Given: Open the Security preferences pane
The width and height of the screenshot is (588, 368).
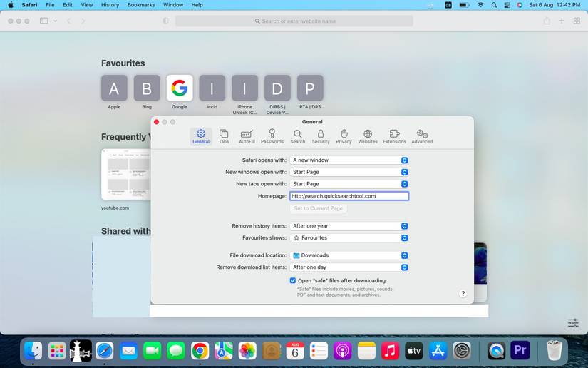Looking at the screenshot, I should click(321, 136).
